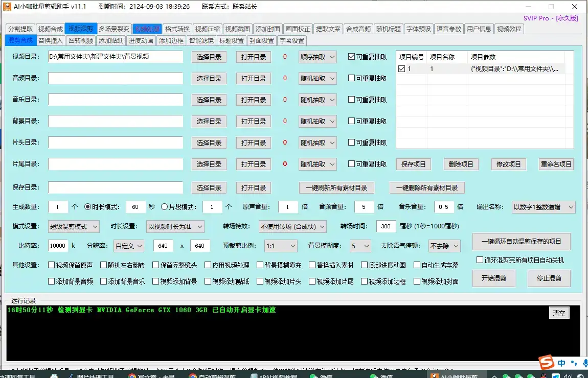Switch to the 提取文案 tab
Image resolution: width=588 pixels, height=378 pixels.
coord(327,29)
